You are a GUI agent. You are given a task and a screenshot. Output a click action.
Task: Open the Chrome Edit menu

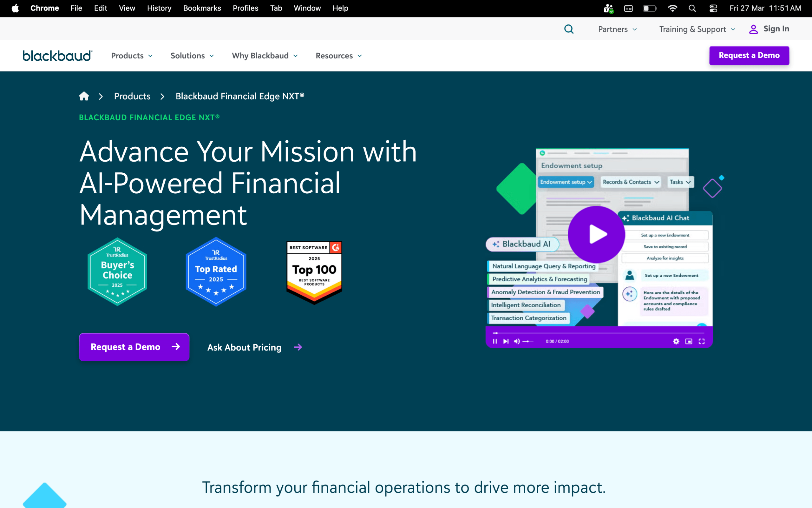100,8
